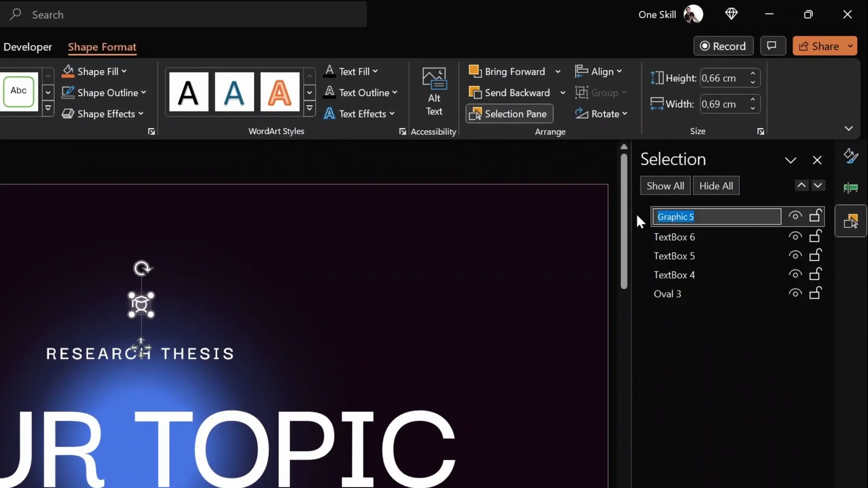
Task: Open the Shape Outline menu
Action: (x=104, y=93)
